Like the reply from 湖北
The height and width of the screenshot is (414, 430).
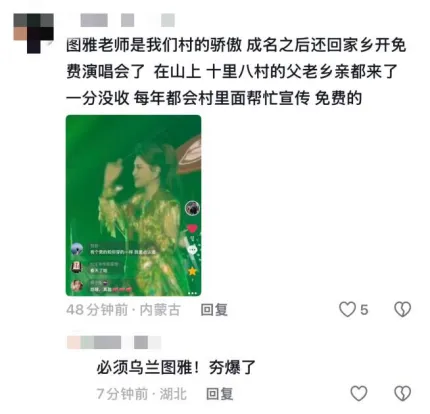click(x=359, y=393)
